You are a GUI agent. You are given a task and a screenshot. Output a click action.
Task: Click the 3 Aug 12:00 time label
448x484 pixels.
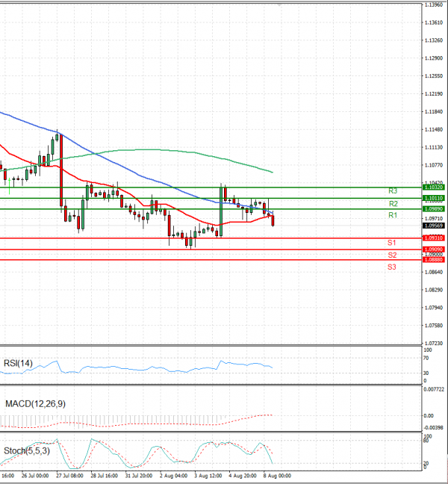click(208, 476)
